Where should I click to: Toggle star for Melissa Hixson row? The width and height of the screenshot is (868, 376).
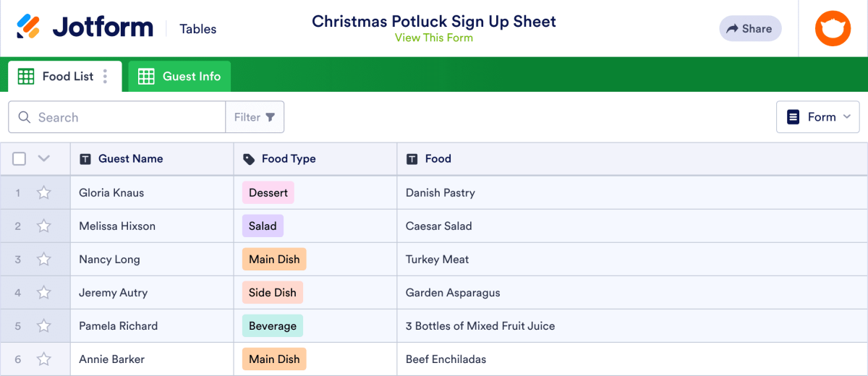44,226
